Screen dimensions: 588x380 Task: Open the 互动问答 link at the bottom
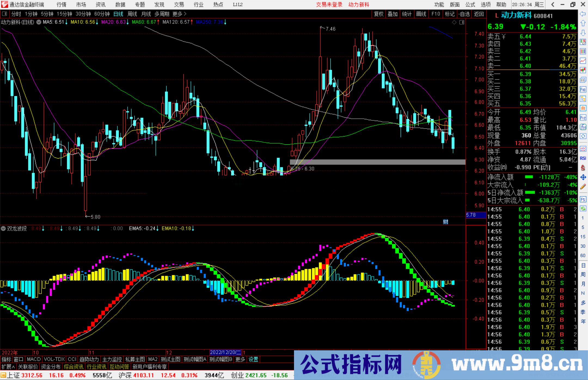pos(119,366)
